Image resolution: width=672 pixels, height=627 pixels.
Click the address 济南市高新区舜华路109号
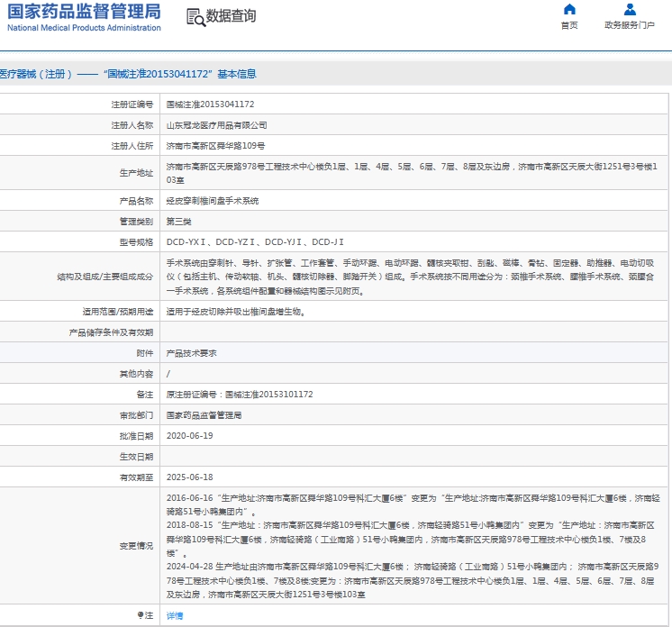coord(215,146)
